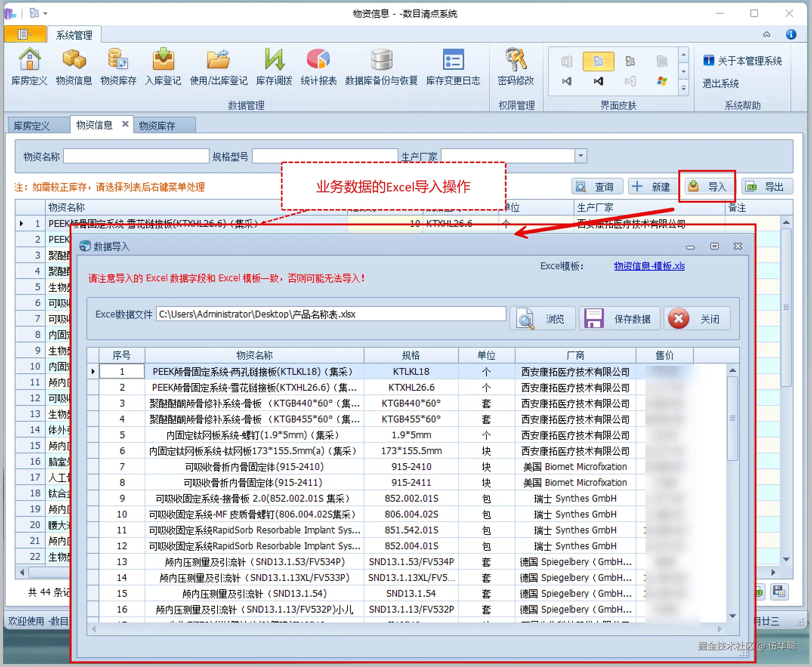The width and height of the screenshot is (812, 667).
Task: Open the 库存变更日志 icon
Action: click(453, 60)
